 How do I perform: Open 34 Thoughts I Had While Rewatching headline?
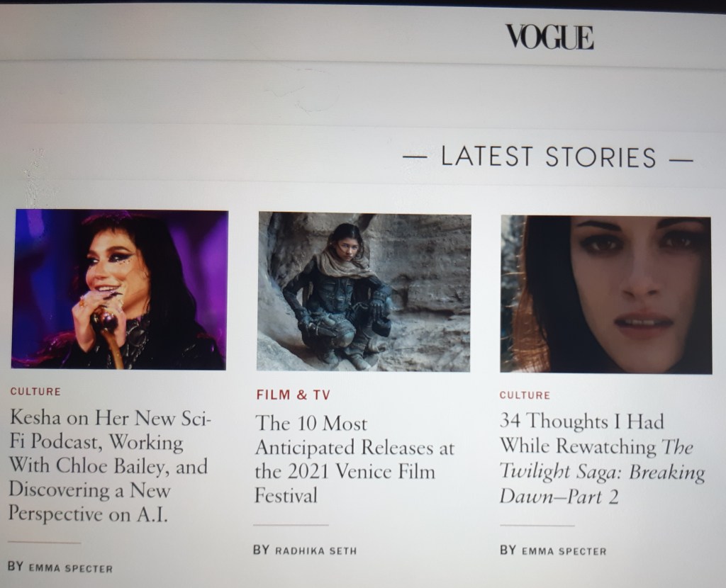pos(602,459)
